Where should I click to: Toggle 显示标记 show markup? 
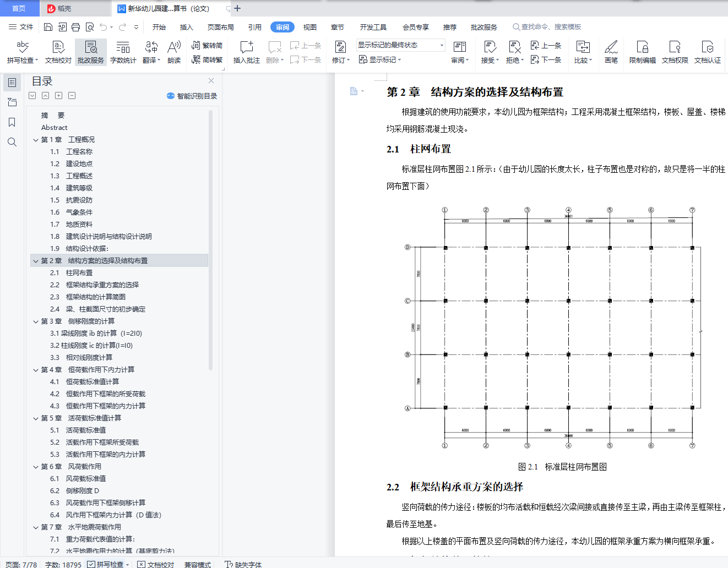pos(380,59)
